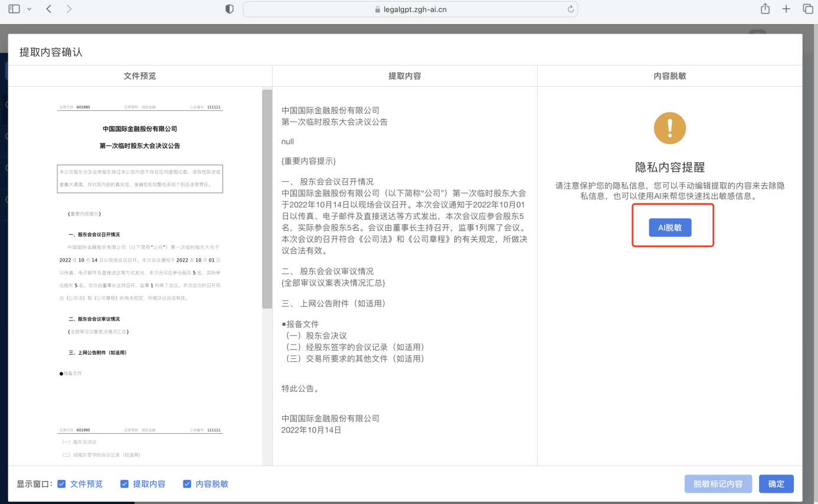Viewport: 818px width, 504px height.
Task: Click 二、股东会会议审议情况 in extracted content
Action: click(328, 271)
